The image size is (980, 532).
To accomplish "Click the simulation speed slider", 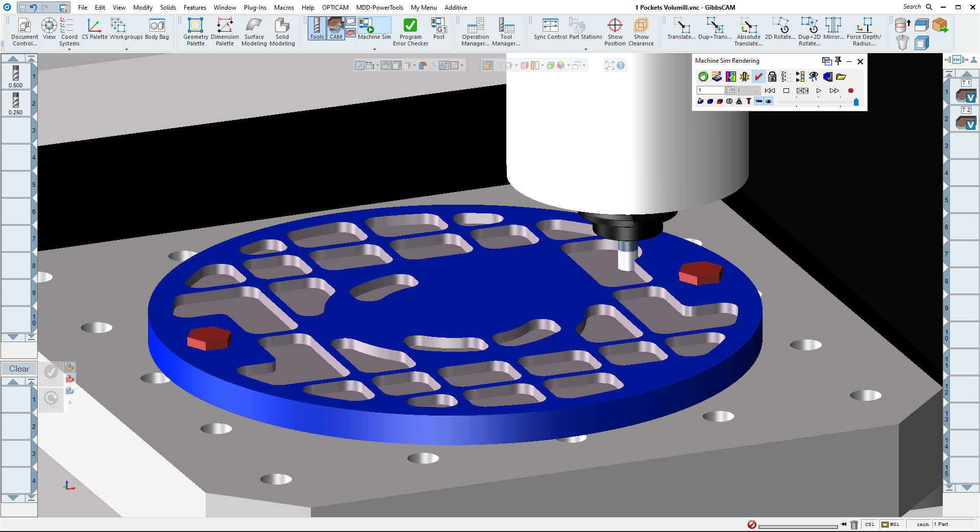I will 817,102.
